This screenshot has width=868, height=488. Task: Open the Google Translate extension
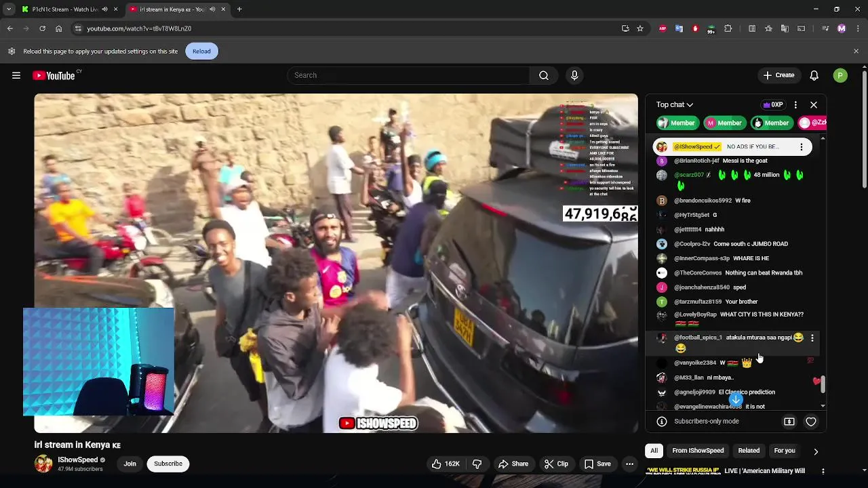(679, 28)
